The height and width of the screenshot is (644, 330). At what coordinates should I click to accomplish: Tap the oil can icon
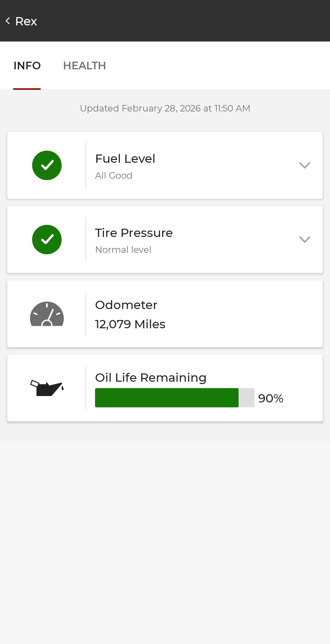pos(47,388)
